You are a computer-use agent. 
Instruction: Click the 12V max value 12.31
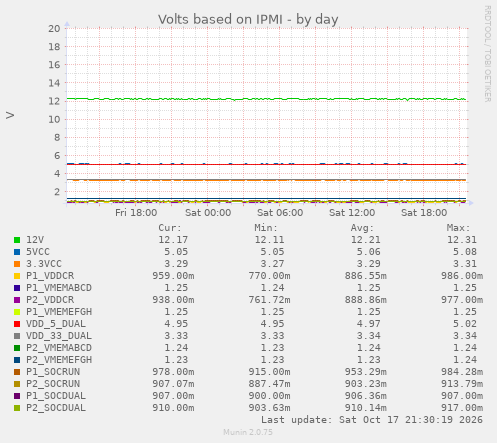point(462,240)
